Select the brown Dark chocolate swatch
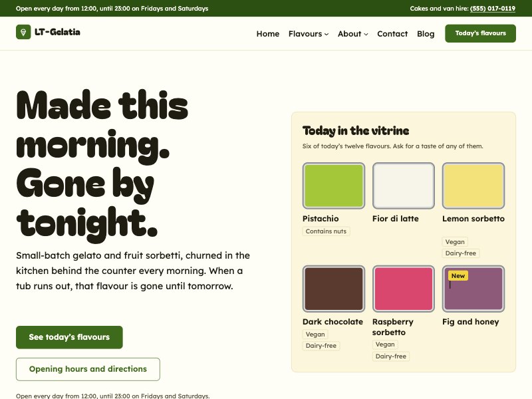This screenshot has height=399, width=532. click(x=334, y=289)
